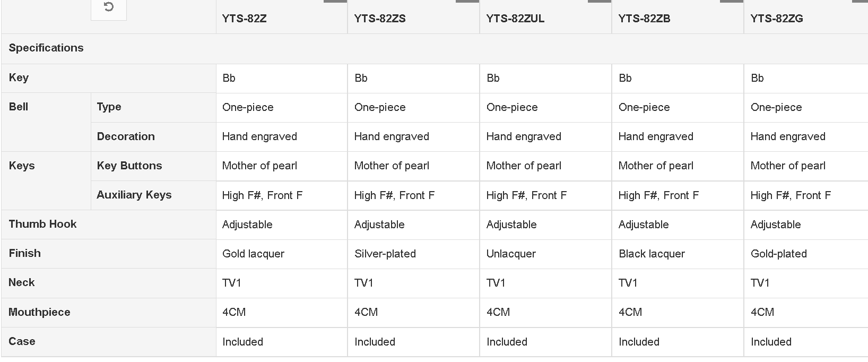Image resolution: width=868 pixels, height=362 pixels.
Task: Click the reset comparison arrow icon
Action: pos(109,7)
